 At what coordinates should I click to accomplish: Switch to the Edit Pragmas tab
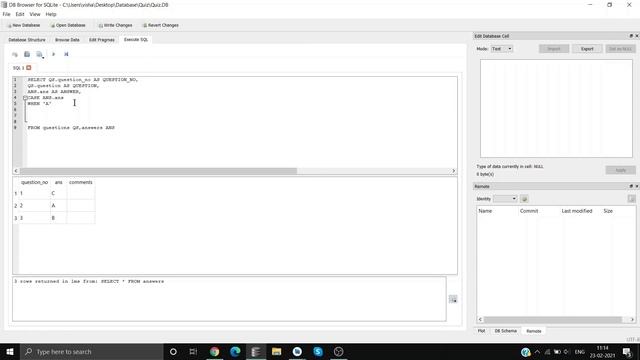(102, 40)
